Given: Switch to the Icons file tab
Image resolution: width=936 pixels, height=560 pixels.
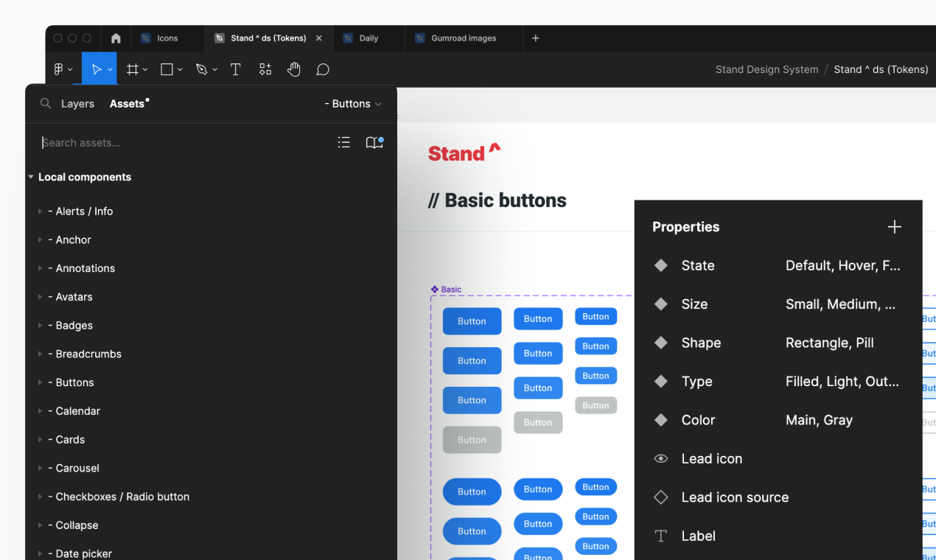Looking at the screenshot, I should pyautogui.click(x=167, y=38).
